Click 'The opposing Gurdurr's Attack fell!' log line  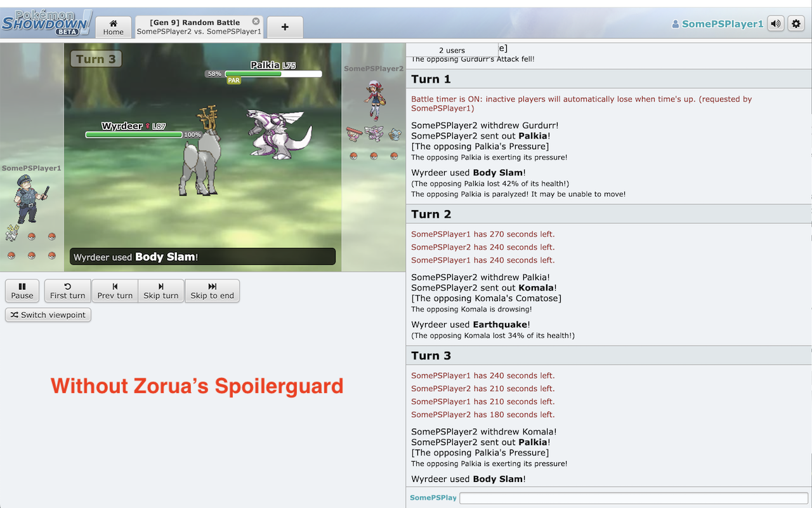(x=473, y=59)
